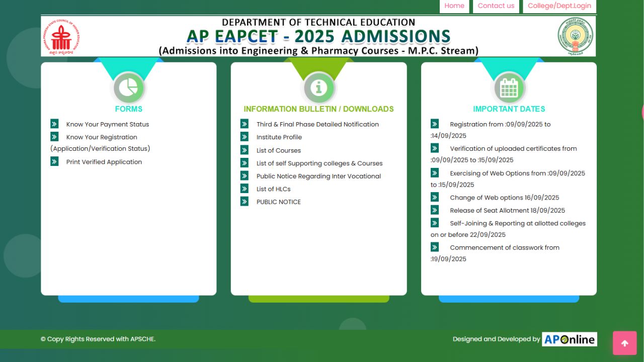Image resolution: width=644 pixels, height=362 pixels.
Task: Click the APSCHE council logo
Action: point(62,37)
